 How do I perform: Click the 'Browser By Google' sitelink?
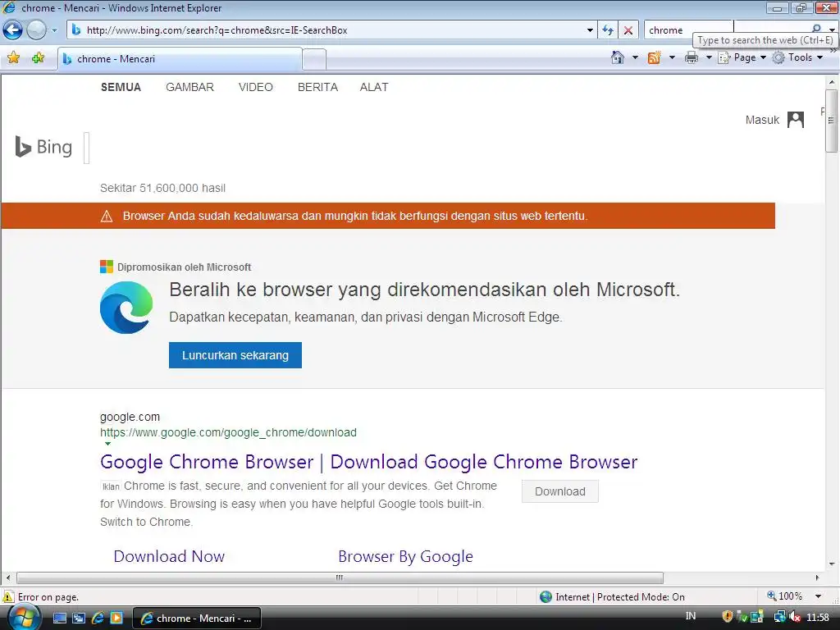click(x=405, y=557)
